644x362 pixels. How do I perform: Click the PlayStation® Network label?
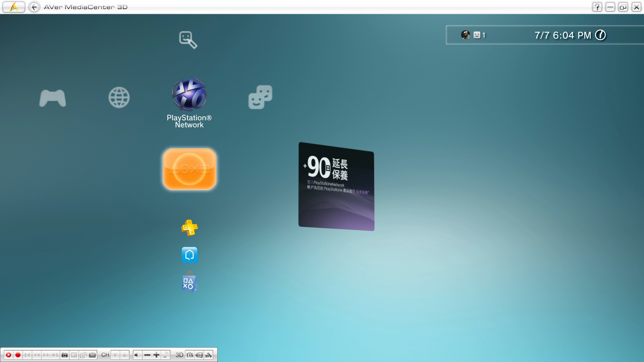pyautogui.click(x=189, y=121)
